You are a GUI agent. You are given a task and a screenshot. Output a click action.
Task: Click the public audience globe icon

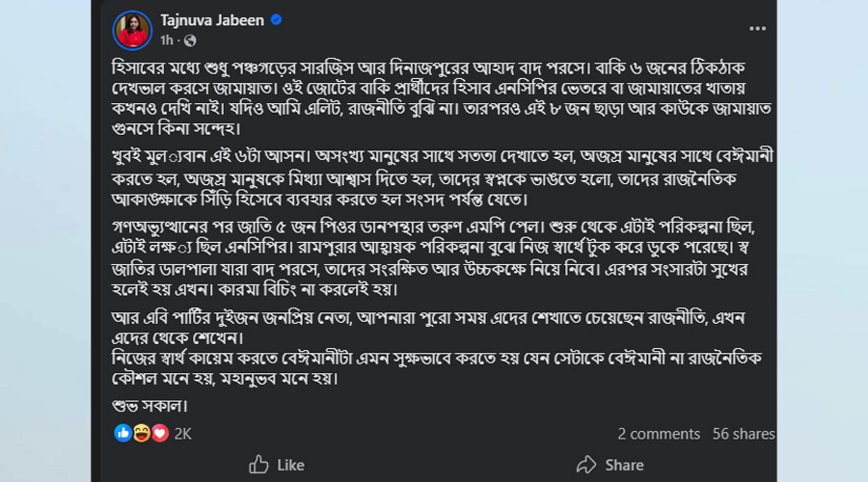(x=190, y=40)
